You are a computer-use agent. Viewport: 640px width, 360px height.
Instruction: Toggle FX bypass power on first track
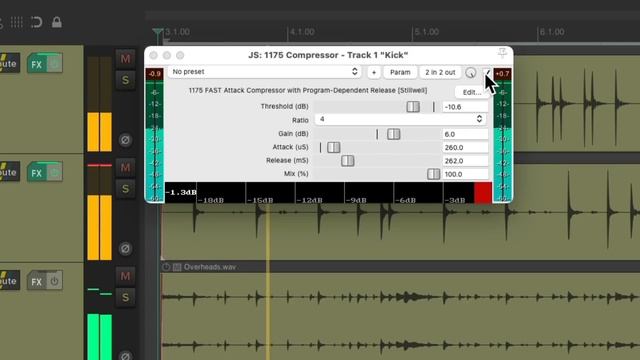click(54, 64)
